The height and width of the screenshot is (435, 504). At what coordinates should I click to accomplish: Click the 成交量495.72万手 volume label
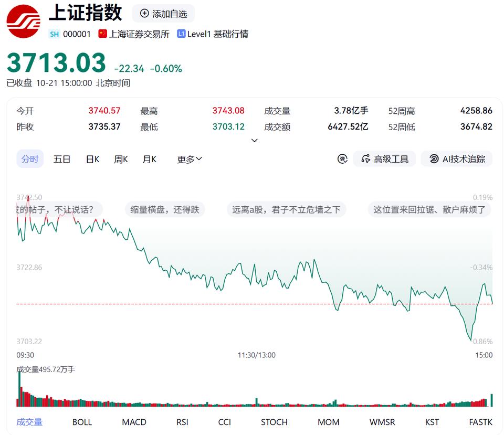[46, 369]
